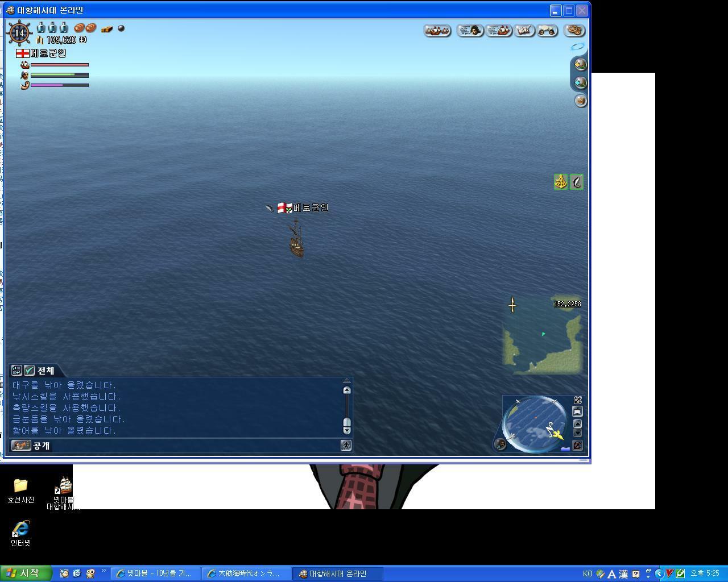728x582 pixels.
Task: Expand chat window using top arrow
Action: (x=346, y=381)
